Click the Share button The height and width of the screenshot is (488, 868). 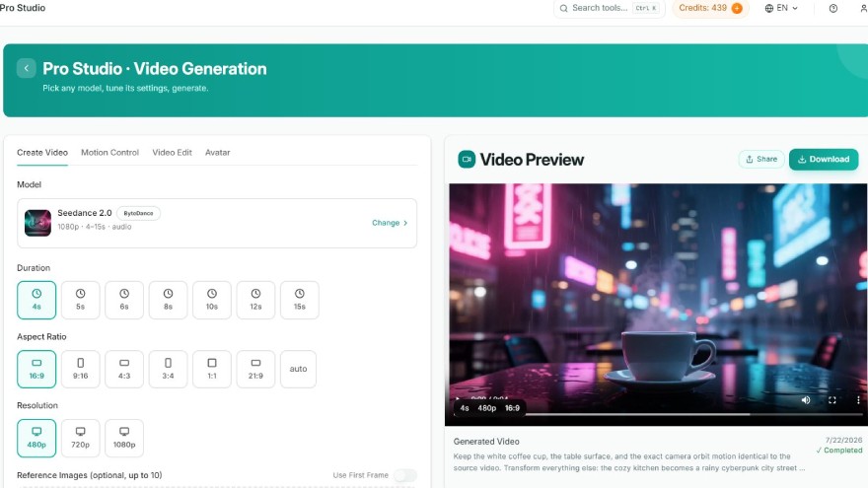point(761,160)
